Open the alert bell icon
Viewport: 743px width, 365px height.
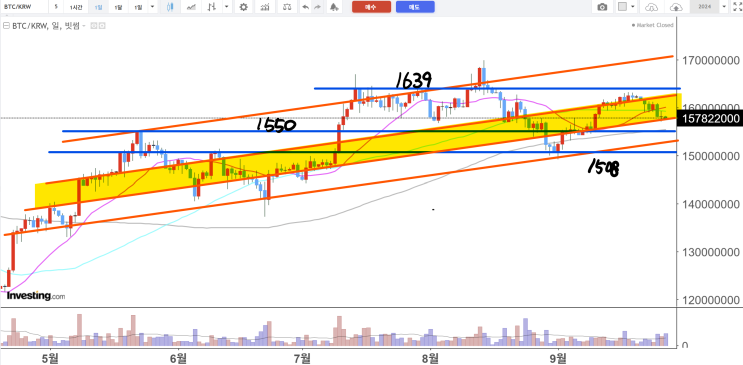334,7
